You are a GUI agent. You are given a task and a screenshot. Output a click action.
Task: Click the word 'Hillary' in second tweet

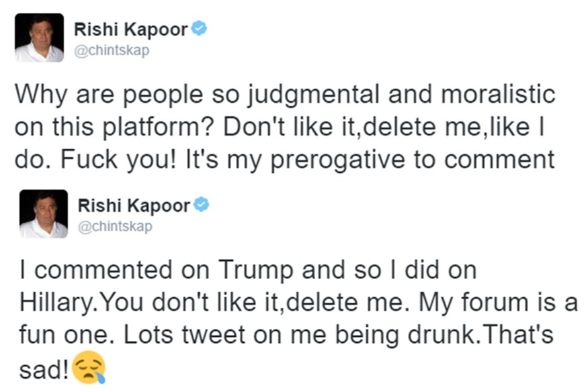click(54, 303)
